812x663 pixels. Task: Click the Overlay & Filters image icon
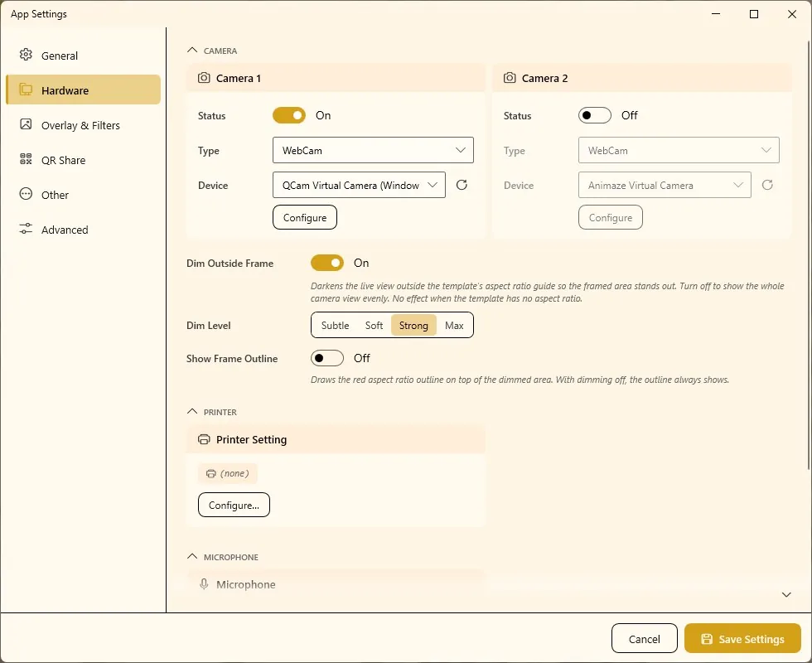point(26,124)
